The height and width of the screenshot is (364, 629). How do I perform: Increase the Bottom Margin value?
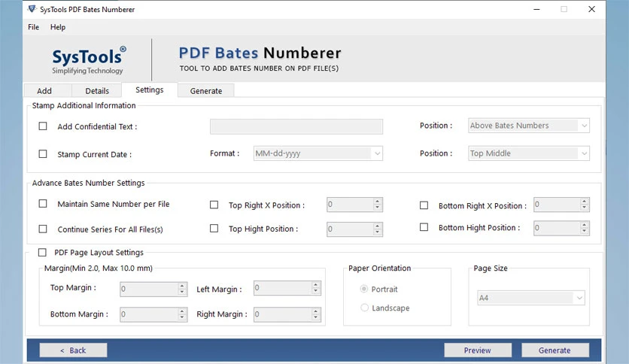point(182,311)
